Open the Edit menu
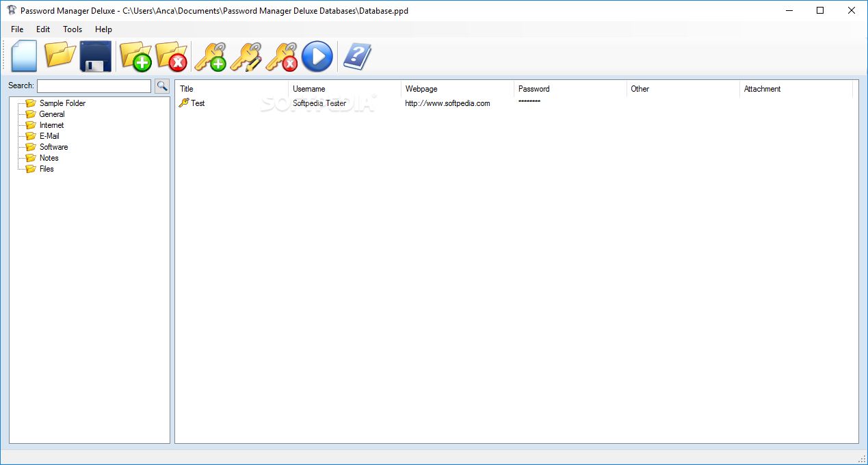The width and height of the screenshot is (868, 465). (43, 29)
